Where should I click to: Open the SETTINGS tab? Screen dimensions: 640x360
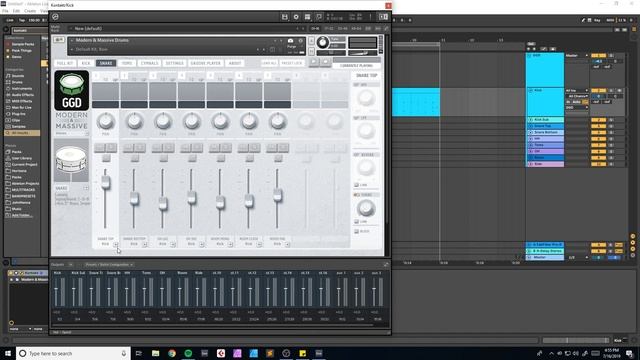click(x=174, y=63)
